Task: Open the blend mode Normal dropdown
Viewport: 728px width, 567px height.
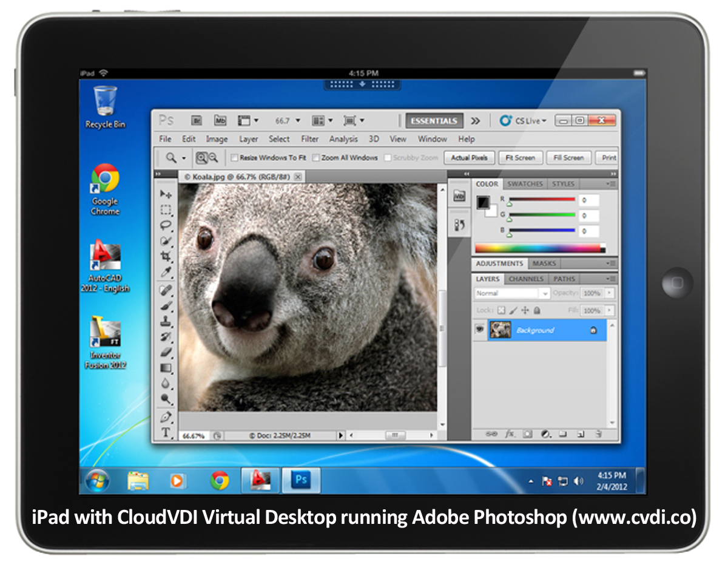Action: [x=512, y=293]
